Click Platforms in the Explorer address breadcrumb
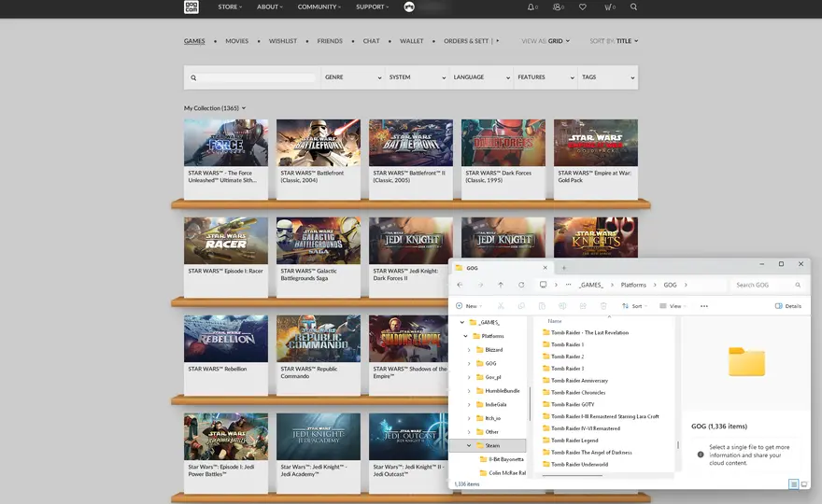822x504 pixels. point(633,285)
